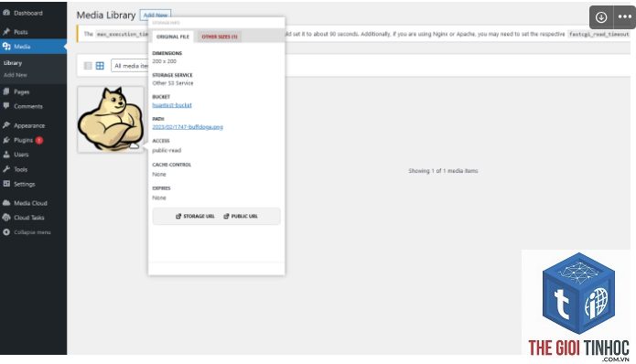Image resolution: width=636 pixels, height=364 pixels.
Task: Click the Public URL button
Action: point(241,216)
